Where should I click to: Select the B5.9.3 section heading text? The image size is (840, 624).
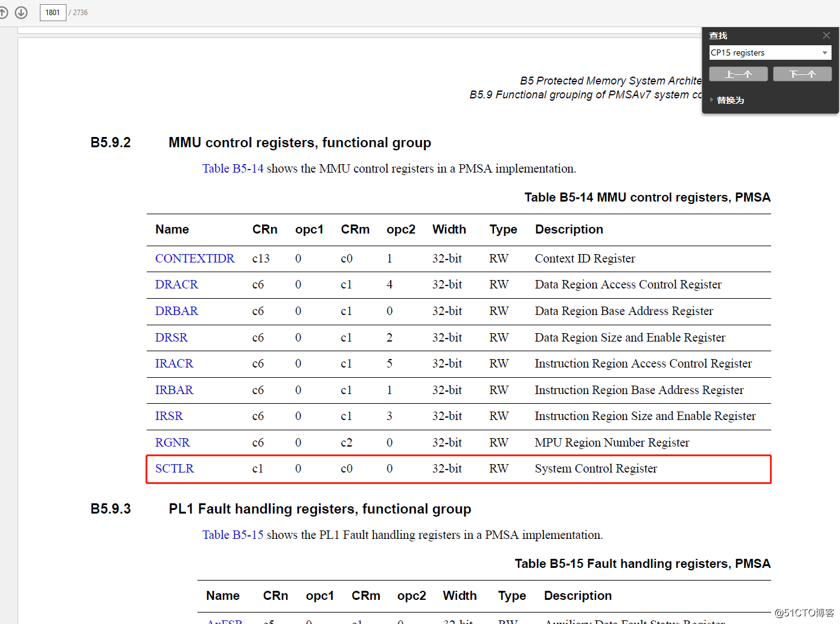[319, 509]
